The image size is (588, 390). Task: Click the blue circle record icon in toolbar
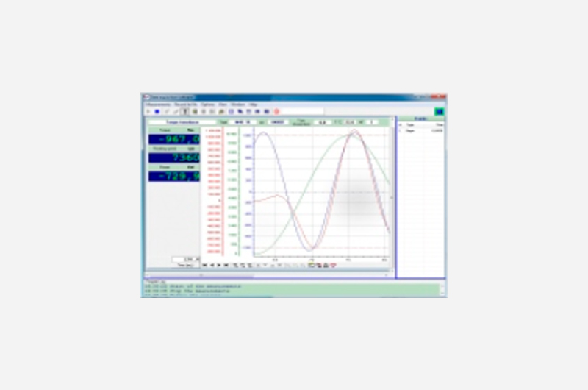(157, 111)
